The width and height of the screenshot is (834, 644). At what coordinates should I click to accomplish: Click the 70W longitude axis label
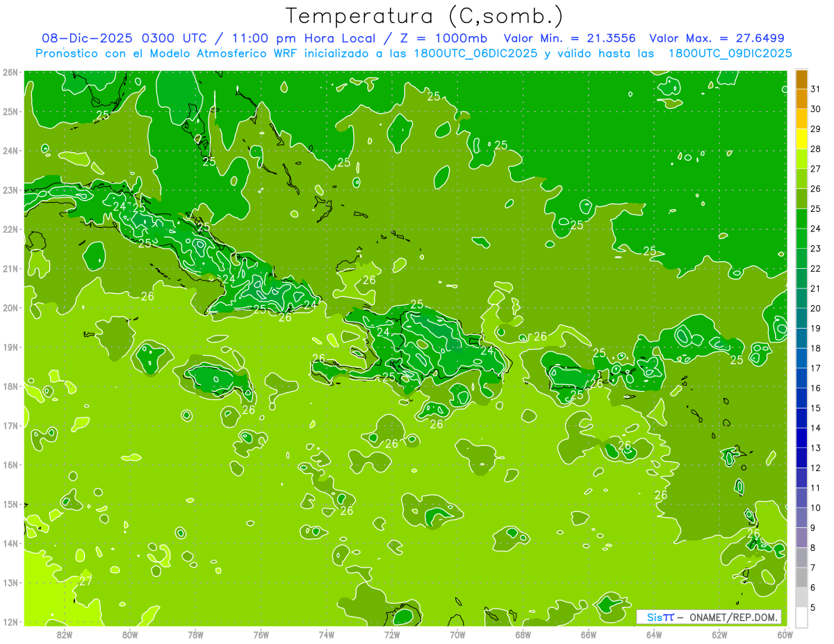pos(457,634)
